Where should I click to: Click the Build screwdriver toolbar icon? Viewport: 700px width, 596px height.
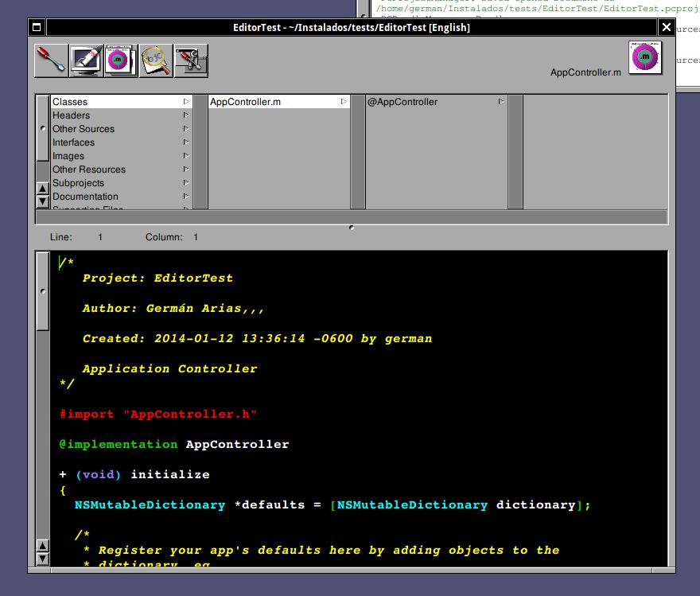tap(51, 60)
